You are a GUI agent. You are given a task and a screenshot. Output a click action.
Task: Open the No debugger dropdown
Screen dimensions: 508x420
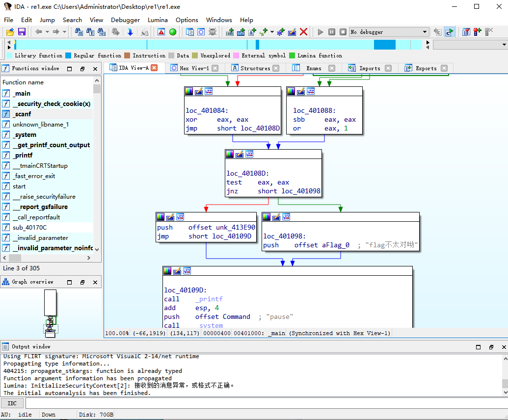pyautogui.click(x=389, y=32)
